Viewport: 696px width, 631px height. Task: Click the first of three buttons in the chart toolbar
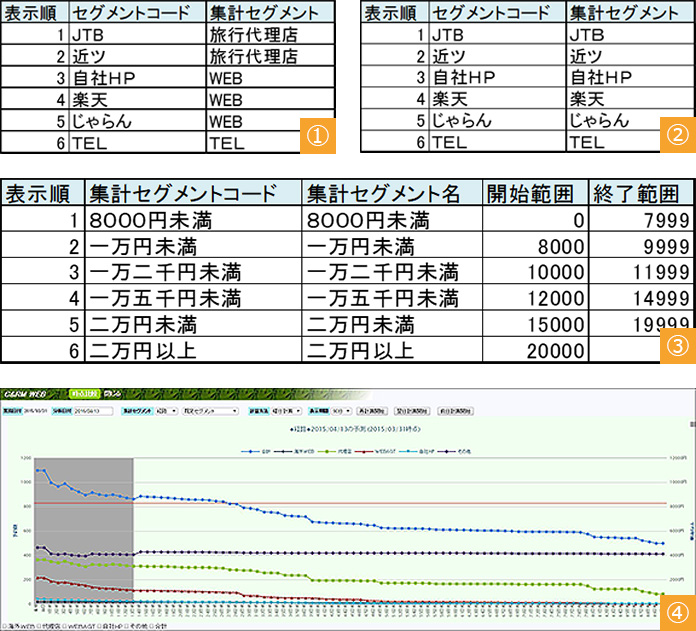coord(372,411)
